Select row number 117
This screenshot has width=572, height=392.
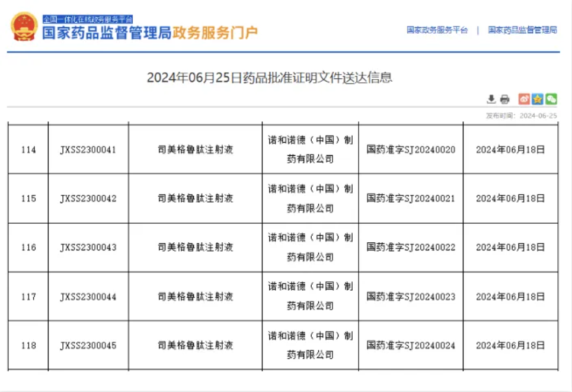28,297
